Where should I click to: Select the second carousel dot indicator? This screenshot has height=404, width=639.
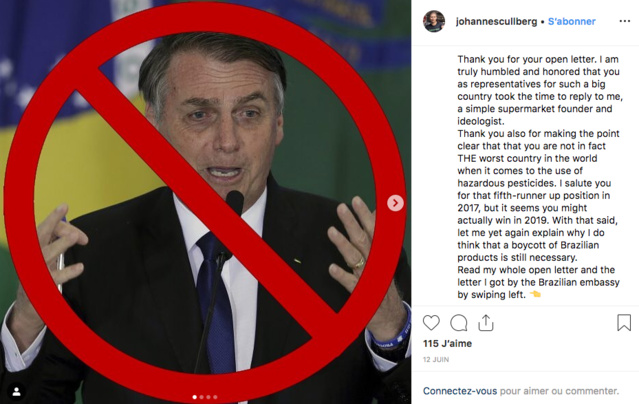[201, 397]
